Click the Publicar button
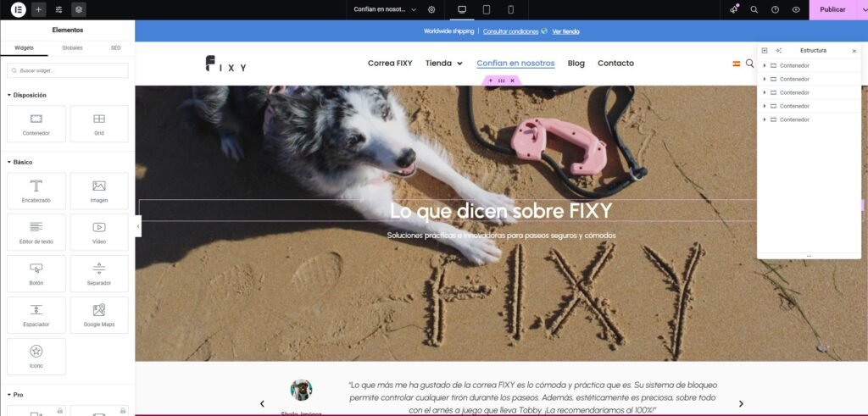 [x=832, y=9]
